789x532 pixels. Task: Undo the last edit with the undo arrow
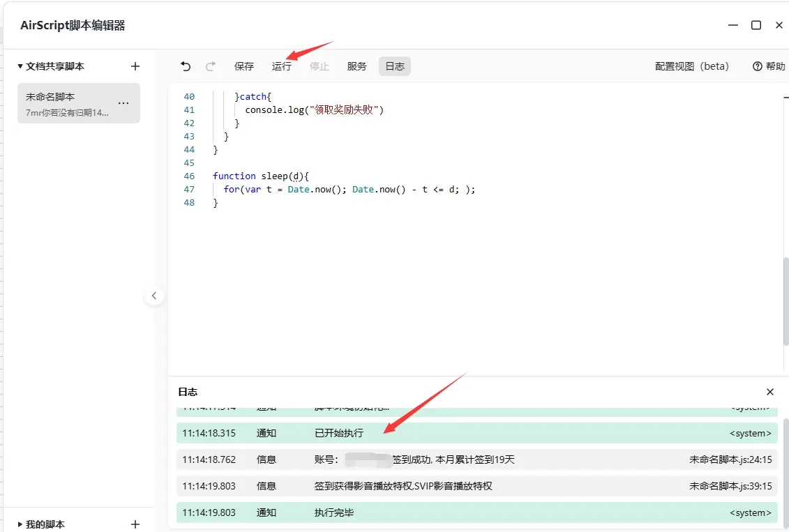click(186, 66)
